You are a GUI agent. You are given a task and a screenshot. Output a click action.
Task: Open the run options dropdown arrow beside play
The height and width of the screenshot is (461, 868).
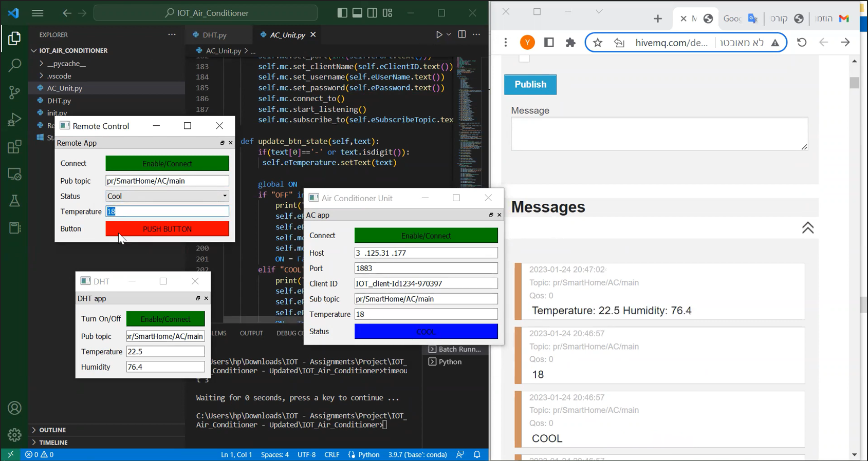click(x=449, y=34)
